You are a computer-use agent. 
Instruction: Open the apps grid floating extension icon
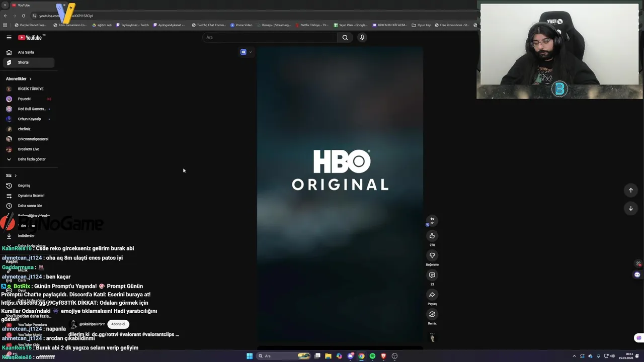tap(638, 263)
